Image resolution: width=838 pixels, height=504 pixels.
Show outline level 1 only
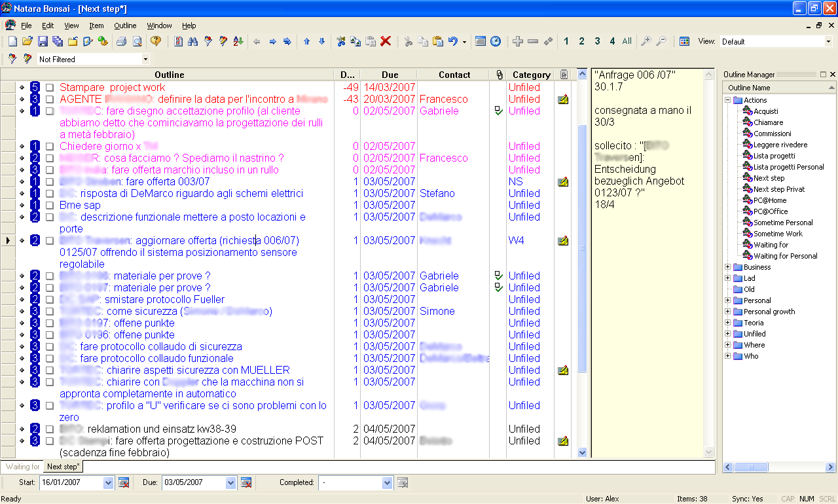point(566,41)
